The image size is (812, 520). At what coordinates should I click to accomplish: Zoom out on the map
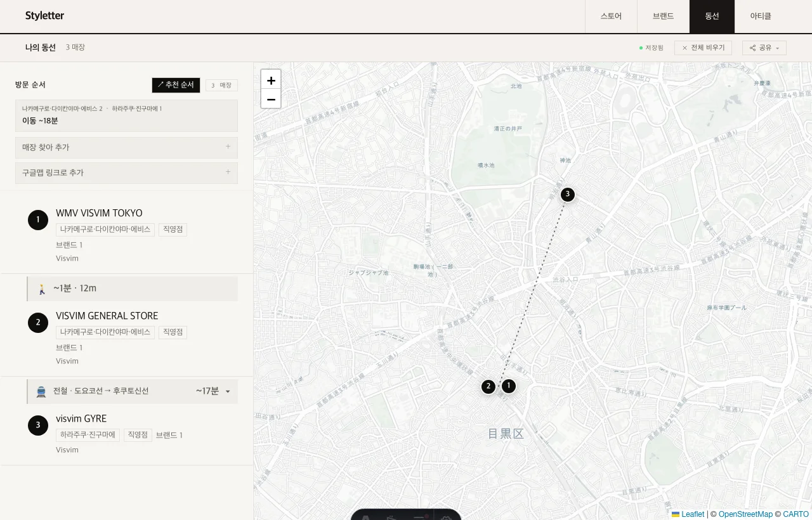pyautogui.click(x=271, y=99)
